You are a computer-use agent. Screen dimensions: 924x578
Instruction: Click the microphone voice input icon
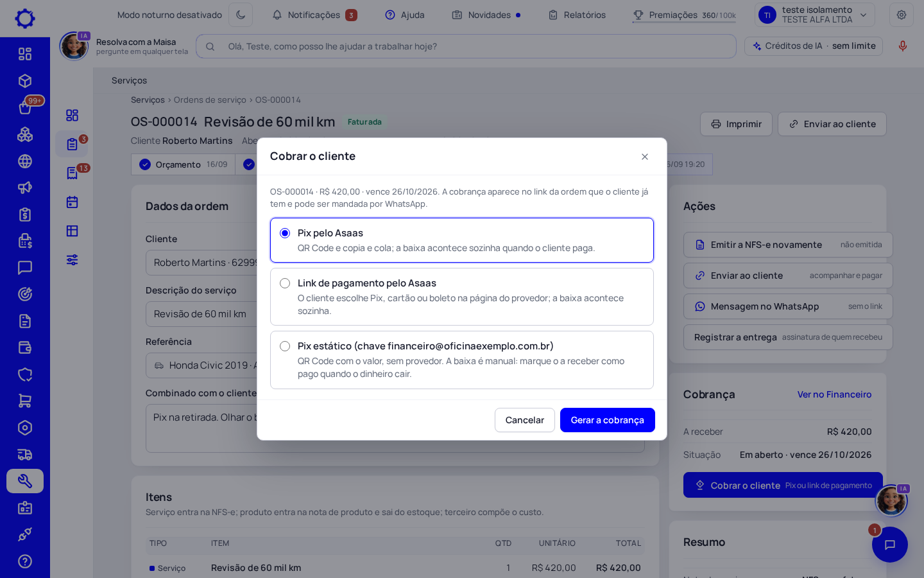903,46
